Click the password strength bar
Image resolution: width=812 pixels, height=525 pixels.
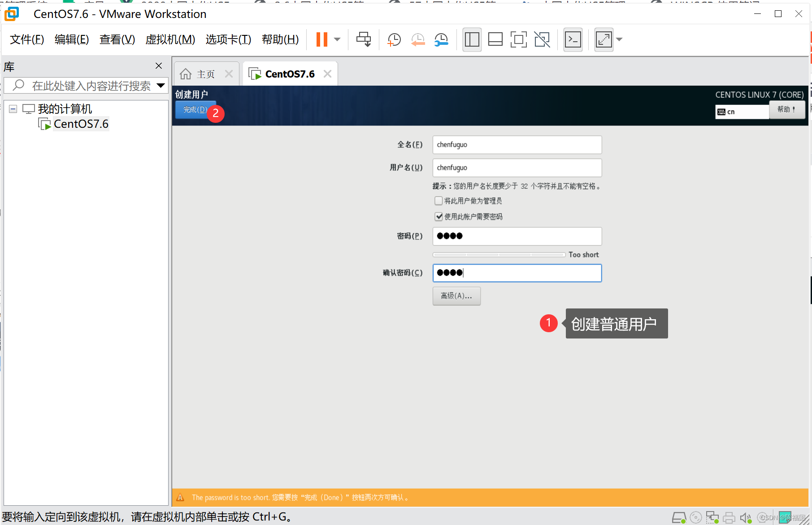coord(499,255)
